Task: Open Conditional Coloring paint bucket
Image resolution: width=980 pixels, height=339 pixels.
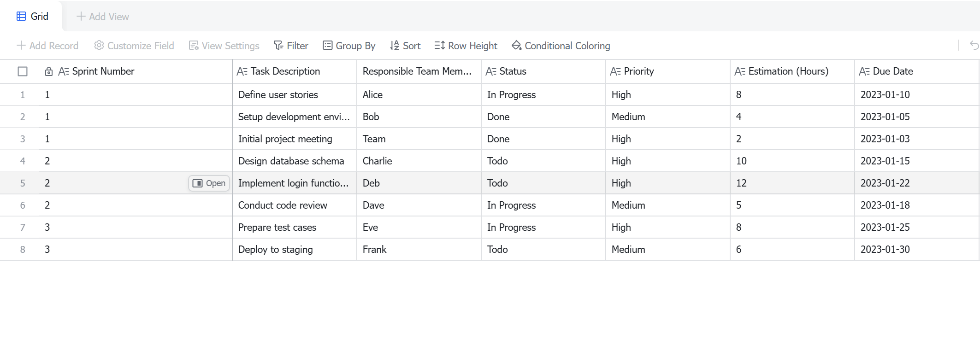Action: [x=516, y=46]
